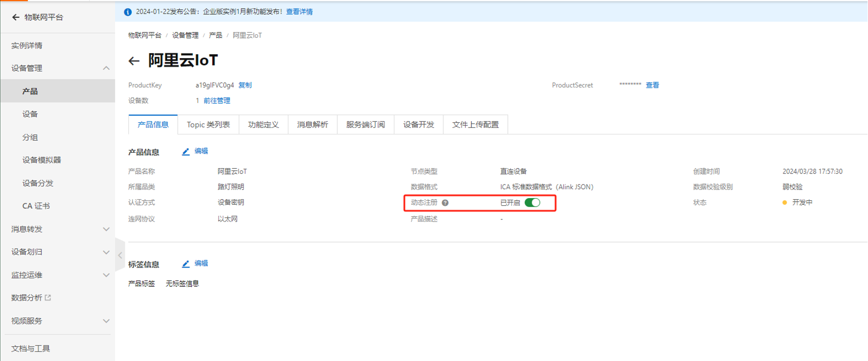Click 设备管理 in the breadcrumb
Image resolution: width=868 pixels, height=361 pixels.
(x=185, y=35)
